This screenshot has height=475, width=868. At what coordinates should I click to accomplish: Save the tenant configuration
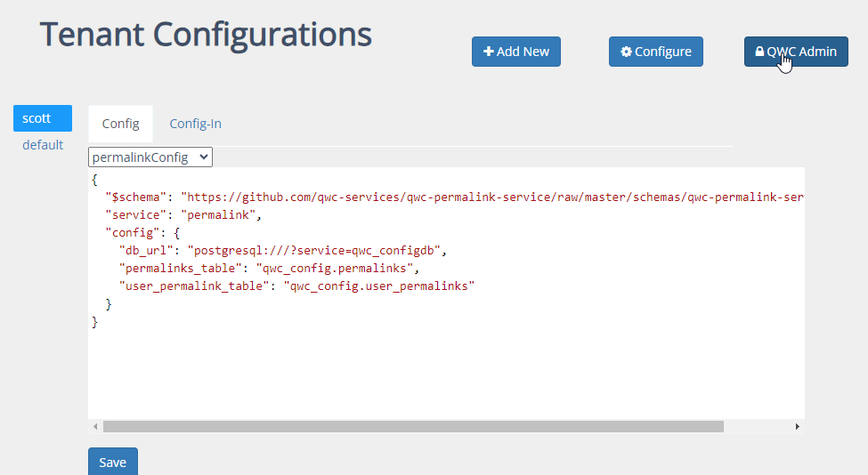click(113, 462)
